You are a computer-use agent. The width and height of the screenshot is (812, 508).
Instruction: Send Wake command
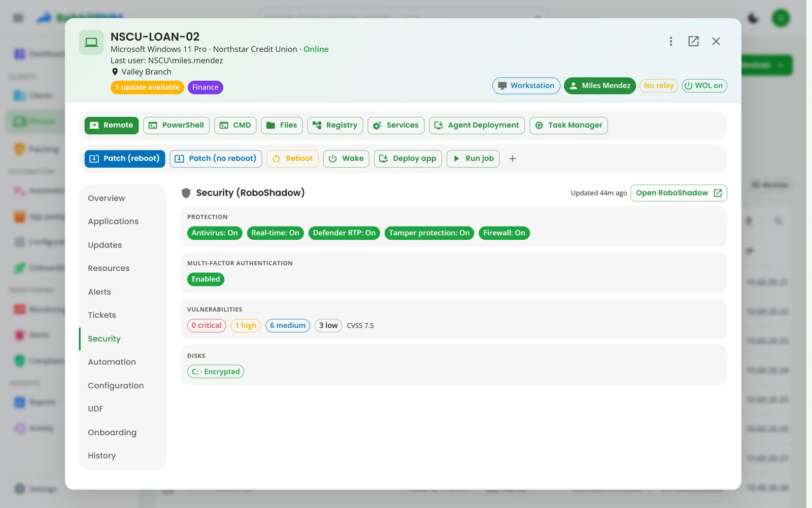coord(346,158)
